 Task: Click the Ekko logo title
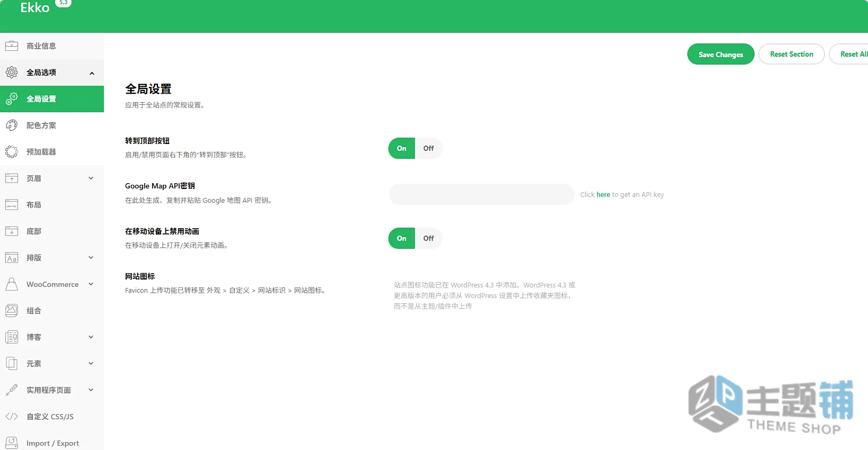click(x=35, y=7)
